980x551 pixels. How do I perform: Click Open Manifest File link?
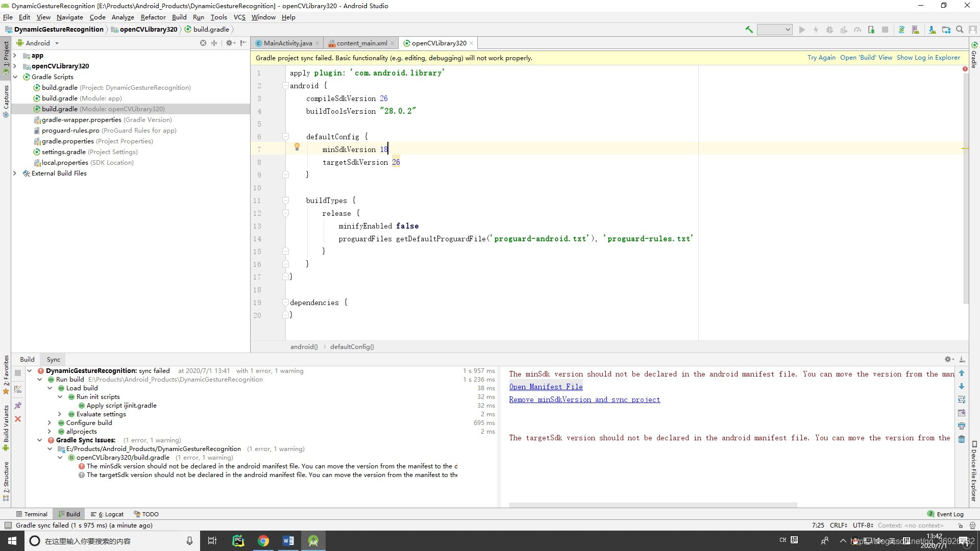coord(546,387)
